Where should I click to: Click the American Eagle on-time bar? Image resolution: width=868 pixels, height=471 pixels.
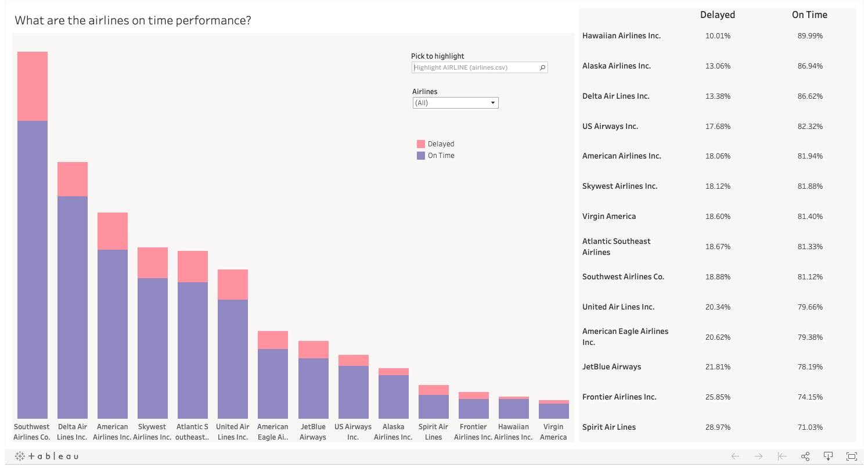tap(273, 384)
